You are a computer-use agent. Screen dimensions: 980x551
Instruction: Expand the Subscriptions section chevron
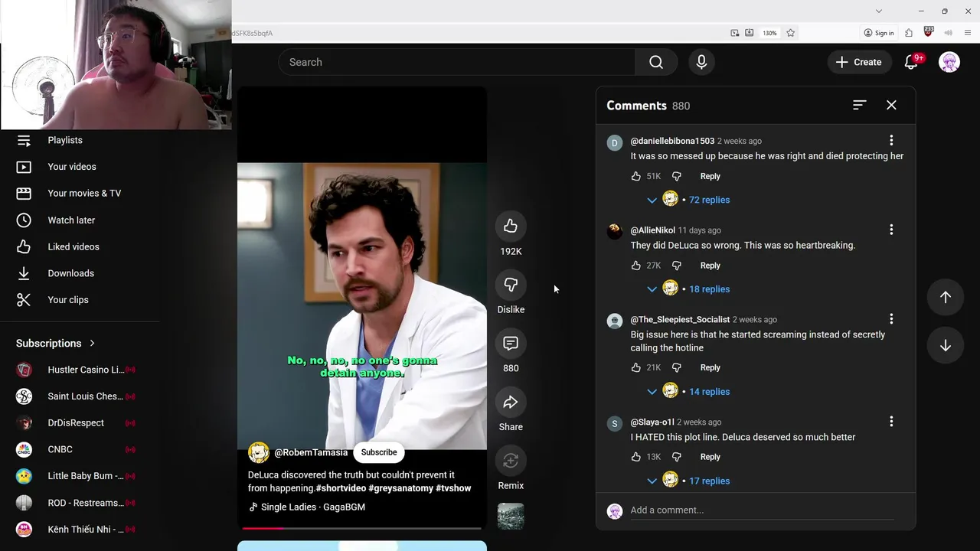(x=93, y=344)
